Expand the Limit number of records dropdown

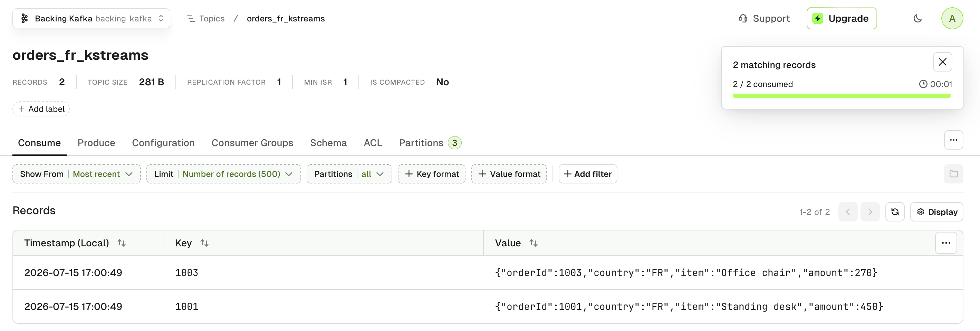[x=223, y=174]
